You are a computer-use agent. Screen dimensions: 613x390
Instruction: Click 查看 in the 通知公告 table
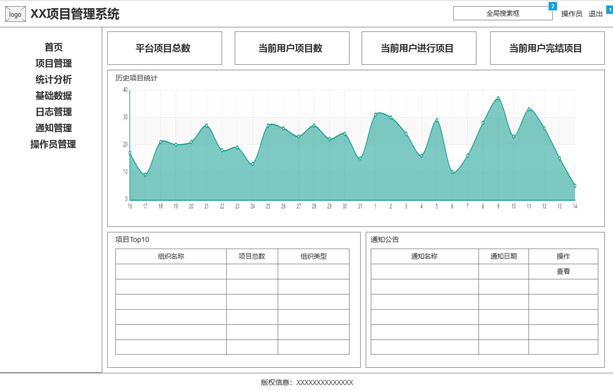[563, 271]
